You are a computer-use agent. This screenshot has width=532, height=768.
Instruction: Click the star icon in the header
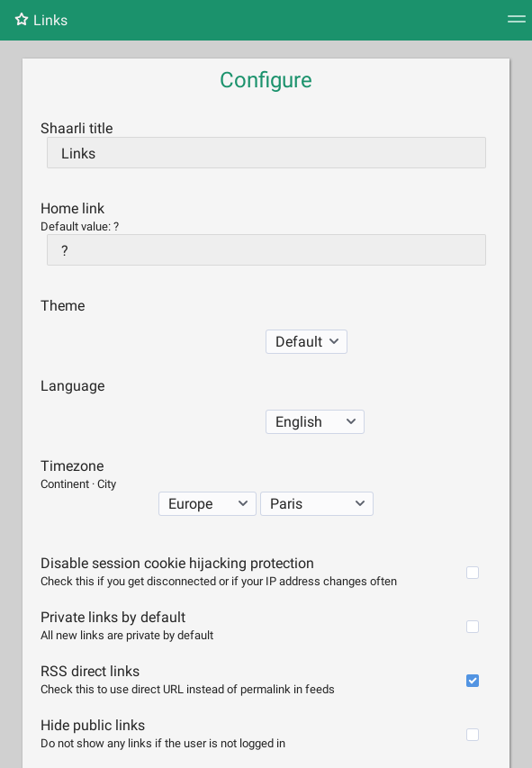point(22,20)
